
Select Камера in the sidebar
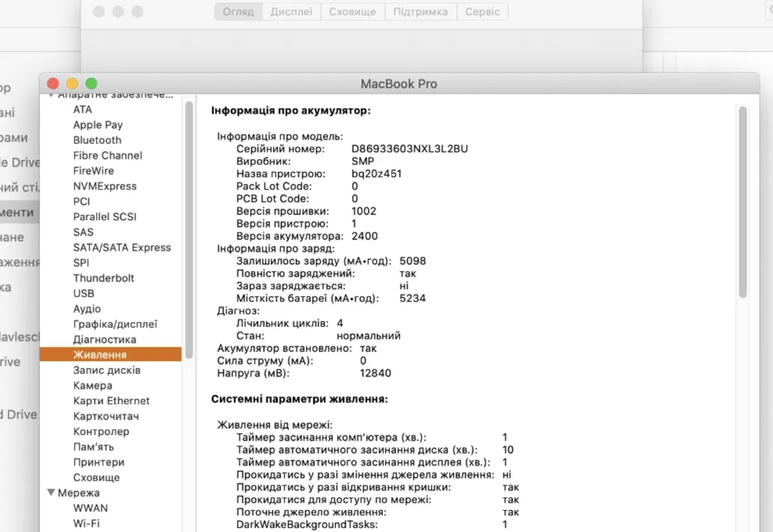(93, 386)
